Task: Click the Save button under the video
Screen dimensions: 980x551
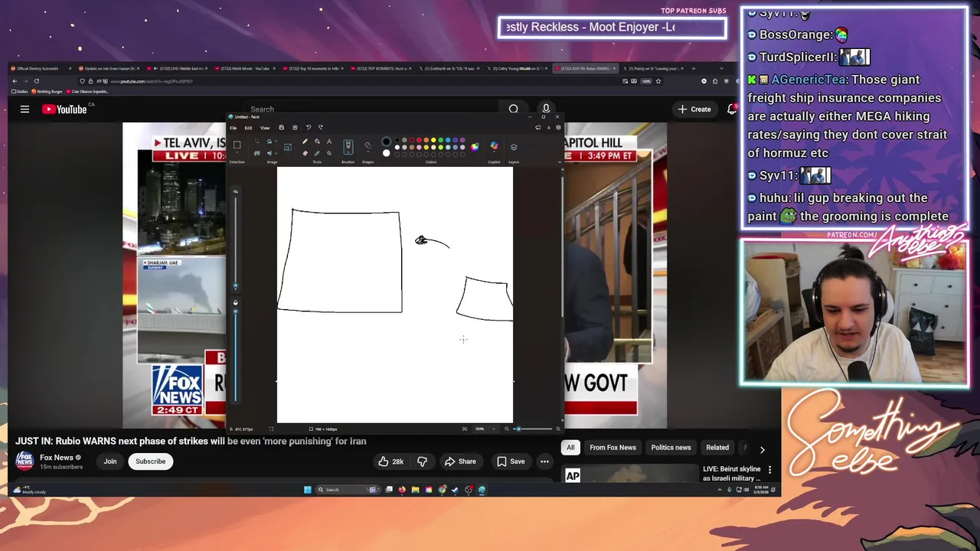Action: [x=511, y=461]
